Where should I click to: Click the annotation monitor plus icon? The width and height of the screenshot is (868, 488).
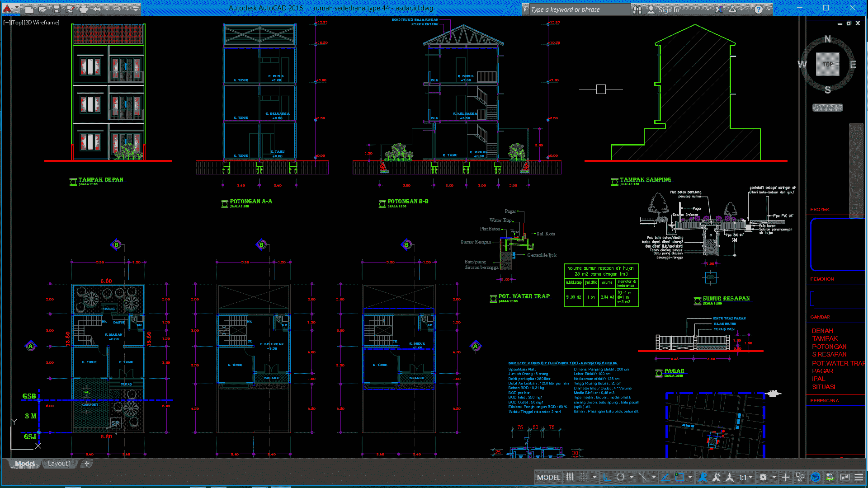point(786,477)
